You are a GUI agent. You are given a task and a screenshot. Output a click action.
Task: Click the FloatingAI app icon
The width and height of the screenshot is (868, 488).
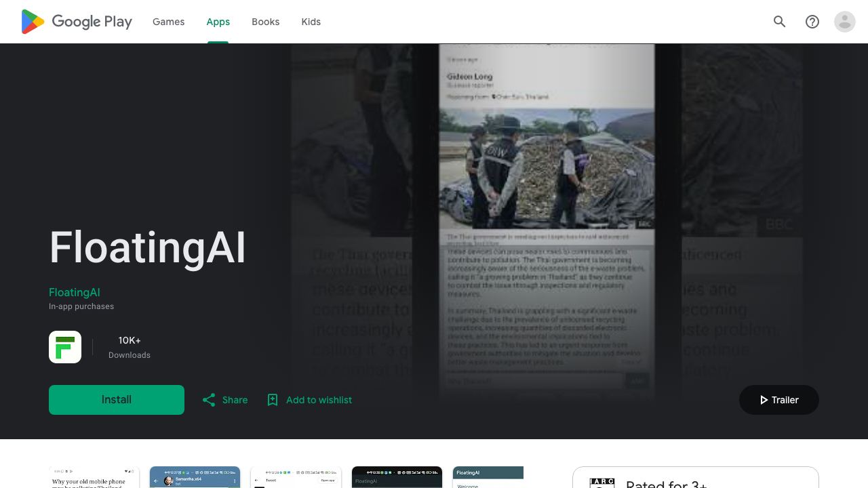coord(65,347)
